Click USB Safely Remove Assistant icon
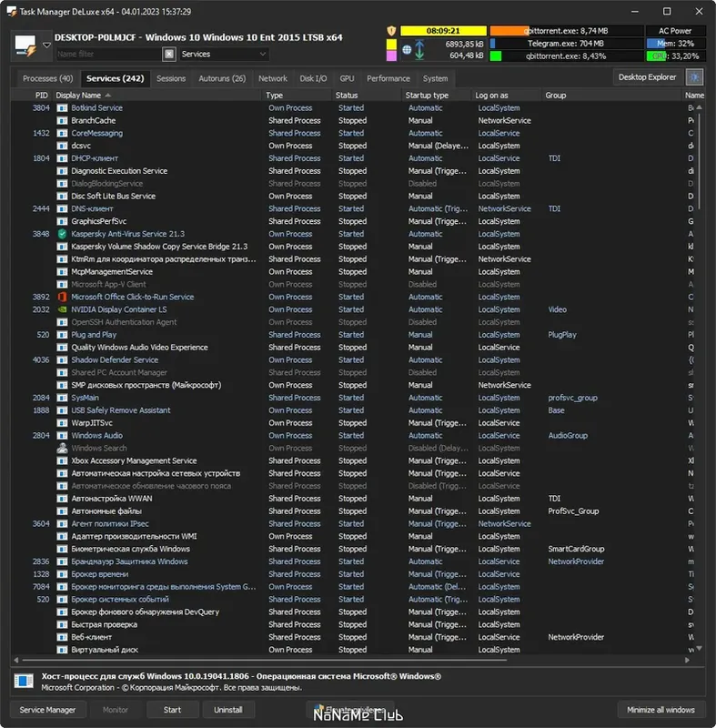 (x=62, y=410)
